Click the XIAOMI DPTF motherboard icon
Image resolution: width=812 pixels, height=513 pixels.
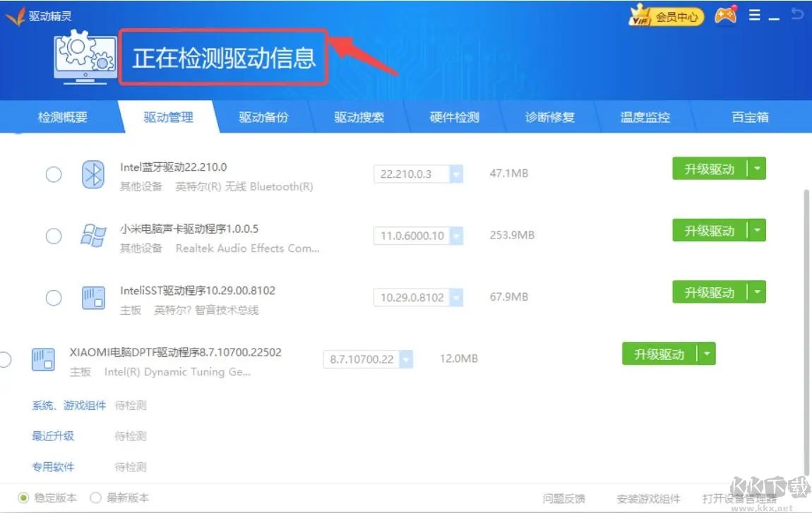coord(43,359)
